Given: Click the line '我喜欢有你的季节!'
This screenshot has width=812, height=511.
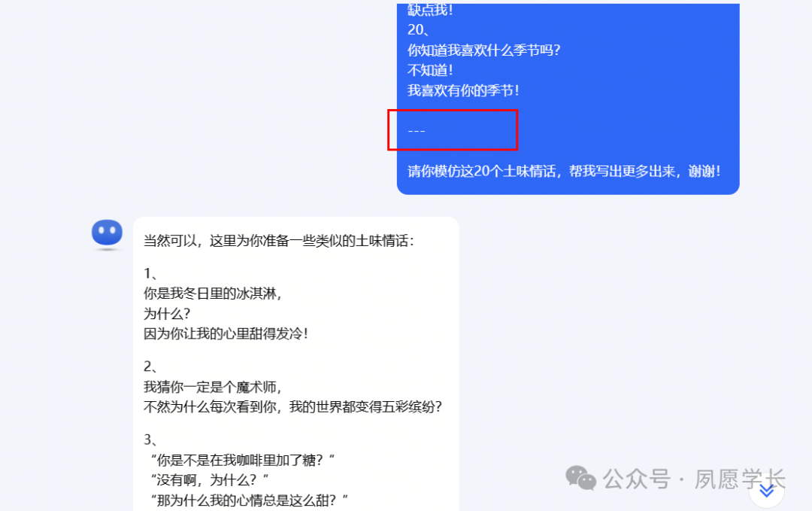Looking at the screenshot, I should [x=463, y=91].
